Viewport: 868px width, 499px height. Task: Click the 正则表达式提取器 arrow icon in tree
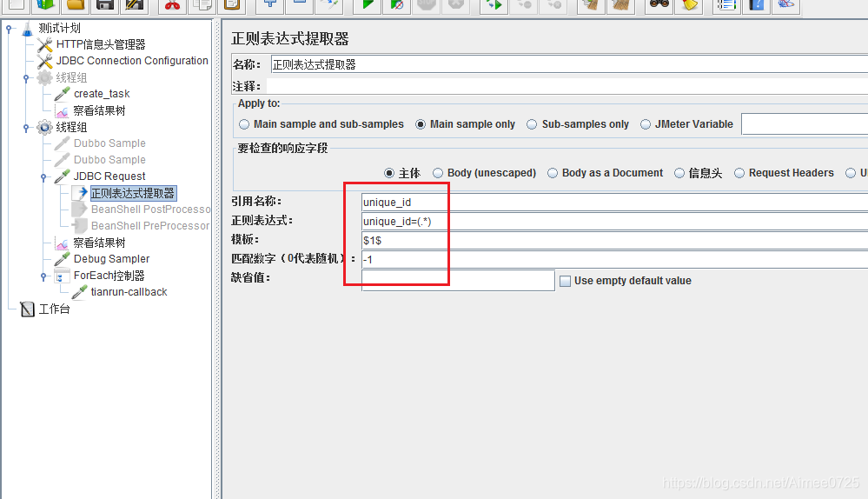click(x=81, y=193)
